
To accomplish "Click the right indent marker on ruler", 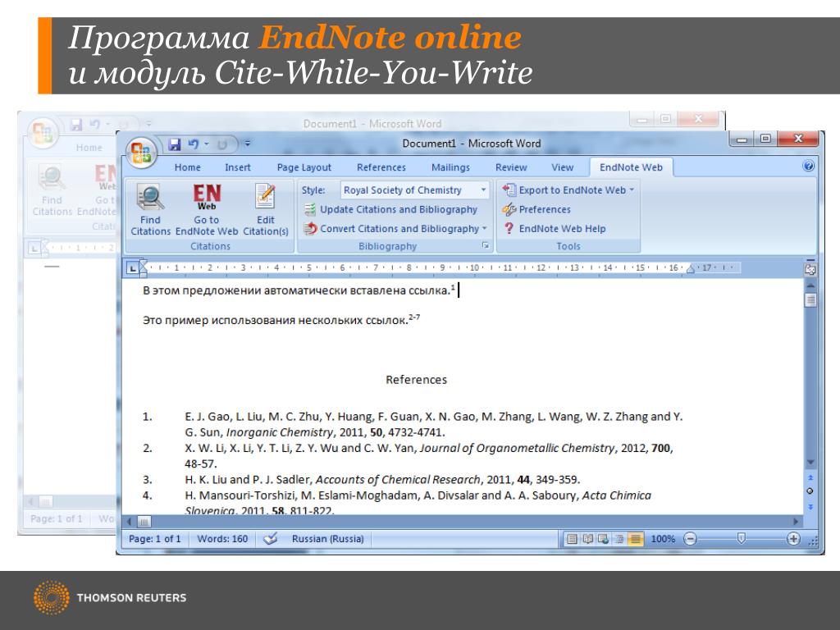I will point(691,268).
